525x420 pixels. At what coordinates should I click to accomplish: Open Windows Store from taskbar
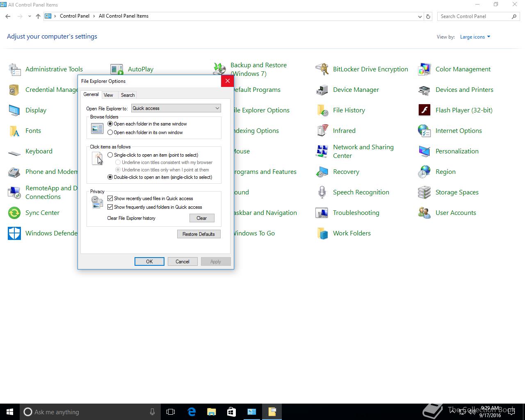(231, 412)
